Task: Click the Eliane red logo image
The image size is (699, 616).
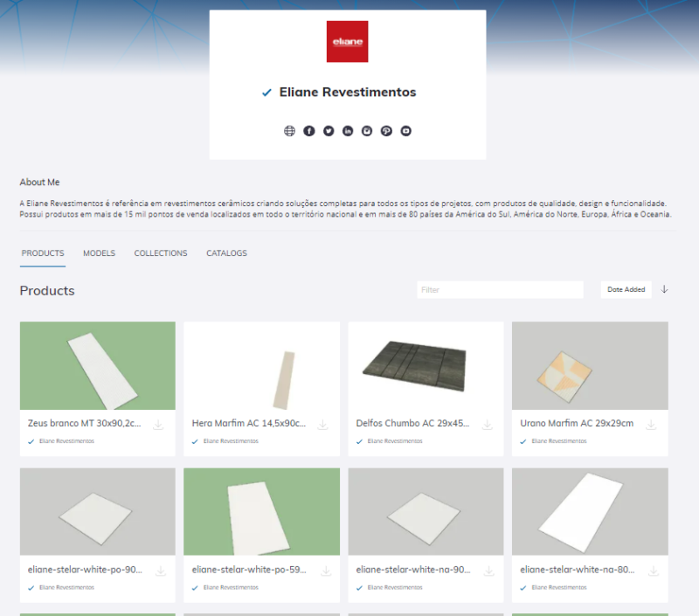Action: point(348,42)
